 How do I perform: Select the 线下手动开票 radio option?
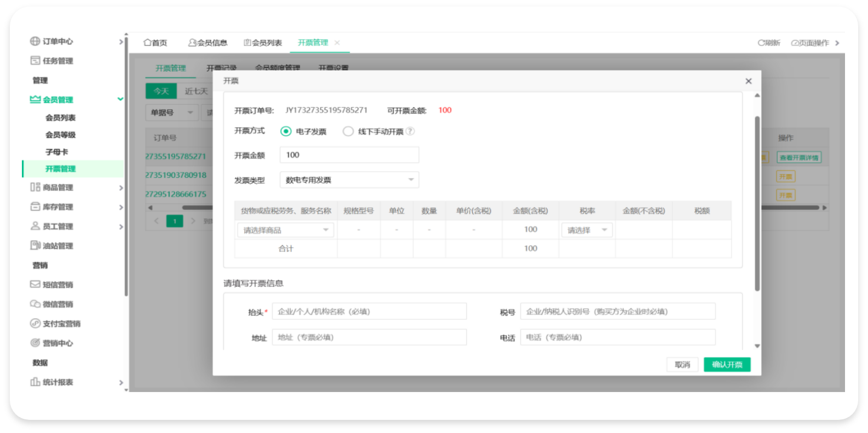click(x=348, y=131)
